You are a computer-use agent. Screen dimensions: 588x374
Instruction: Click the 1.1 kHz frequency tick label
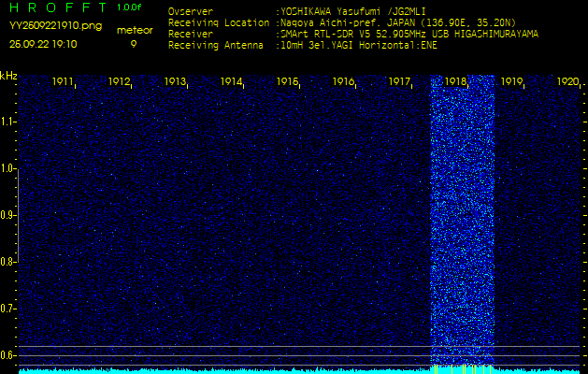click(x=7, y=122)
